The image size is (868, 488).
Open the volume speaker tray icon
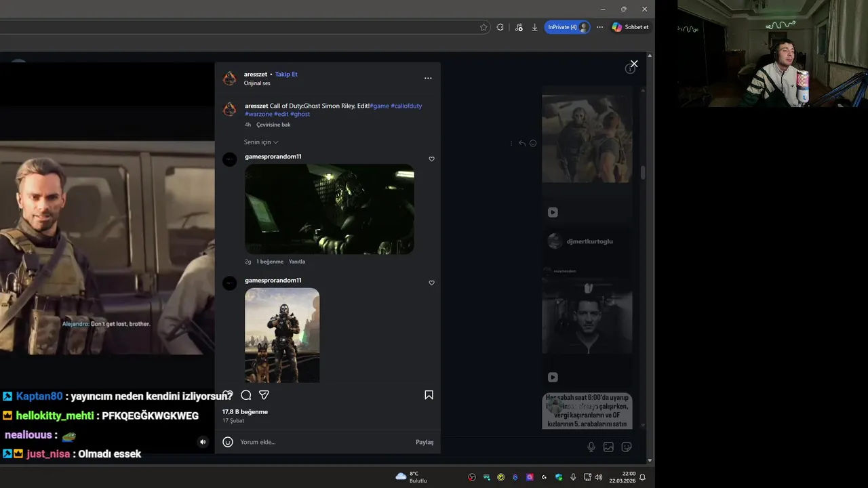[598, 477]
